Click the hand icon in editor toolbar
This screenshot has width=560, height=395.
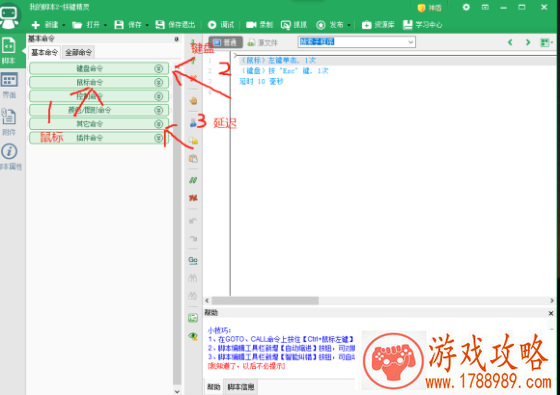[x=193, y=101]
